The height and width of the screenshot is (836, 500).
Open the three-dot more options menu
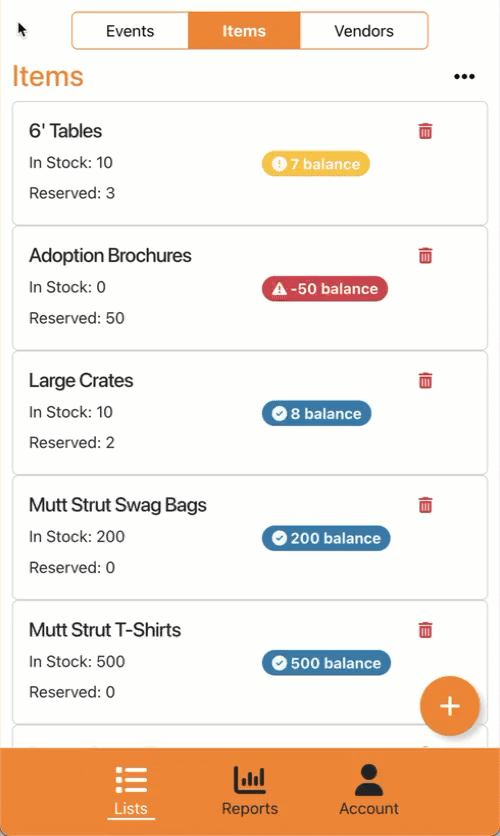[x=464, y=77]
